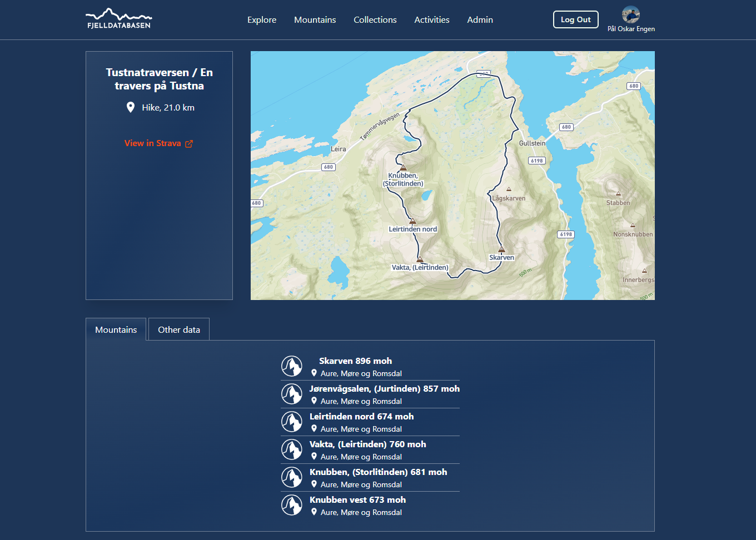Click the mountain icon beside Jørenvågsalen
756x540 pixels.
pyautogui.click(x=292, y=394)
